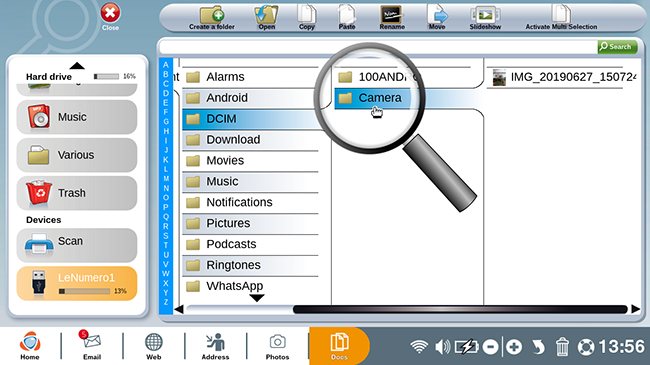The image size is (650, 365).
Task: Jump to letter Z in alphabet index
Action: coord(166,302)
